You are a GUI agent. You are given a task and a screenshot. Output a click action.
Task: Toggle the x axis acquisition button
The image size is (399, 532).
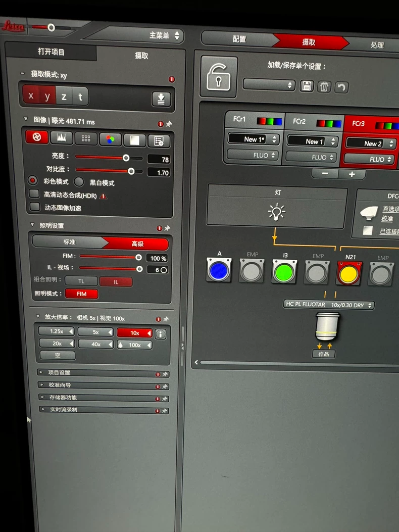pos(31,94)
